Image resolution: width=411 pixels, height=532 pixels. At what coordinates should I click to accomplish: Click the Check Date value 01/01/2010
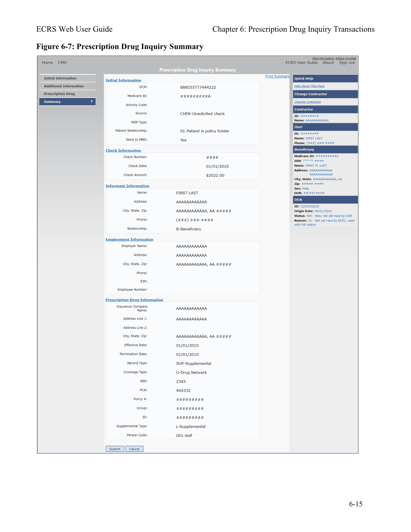click(x=217, y=166)
